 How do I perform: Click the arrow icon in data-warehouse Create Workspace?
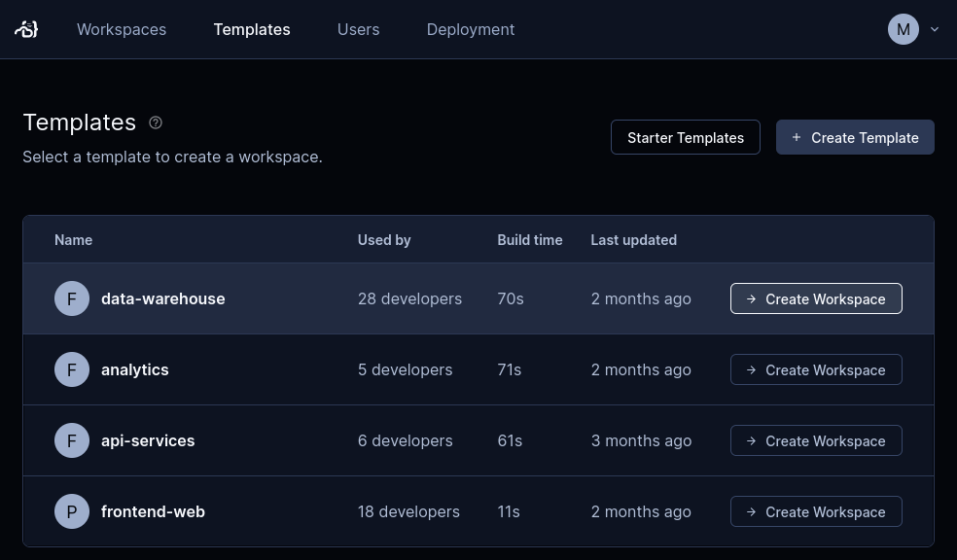pyautogui.click(x=751, y=298)
